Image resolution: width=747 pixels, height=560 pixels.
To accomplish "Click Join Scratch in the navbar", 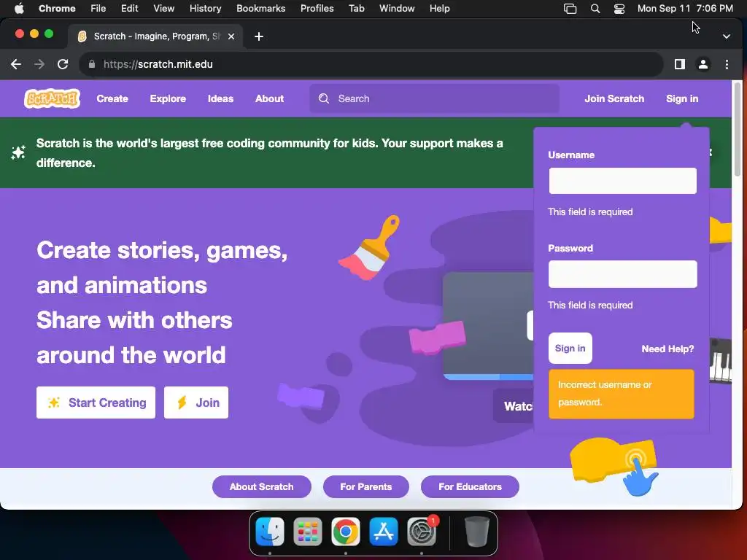I will point(614,98).
